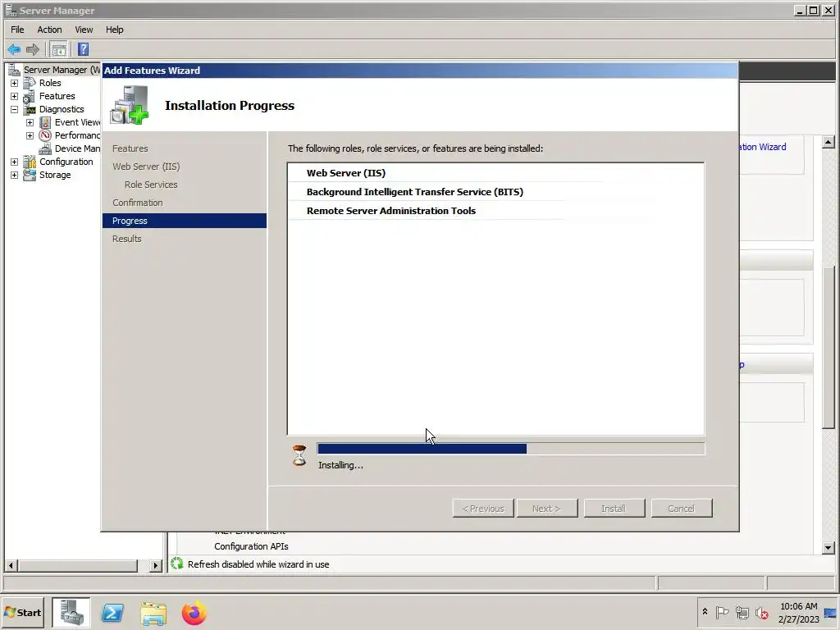The image size is (840, 630).
Task: Select the Web Server (IIS) wizard step
Action: point(146,167)
